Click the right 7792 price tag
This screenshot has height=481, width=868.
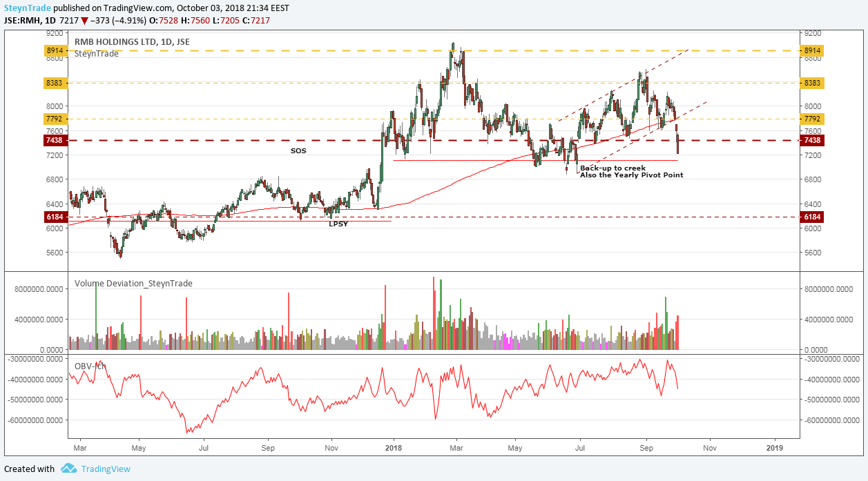pos(812,119)
